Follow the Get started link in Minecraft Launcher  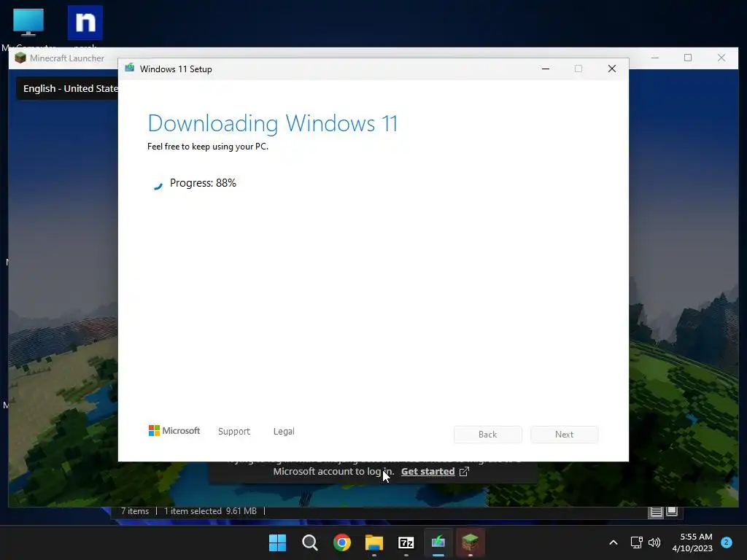[x=427, y=472]
